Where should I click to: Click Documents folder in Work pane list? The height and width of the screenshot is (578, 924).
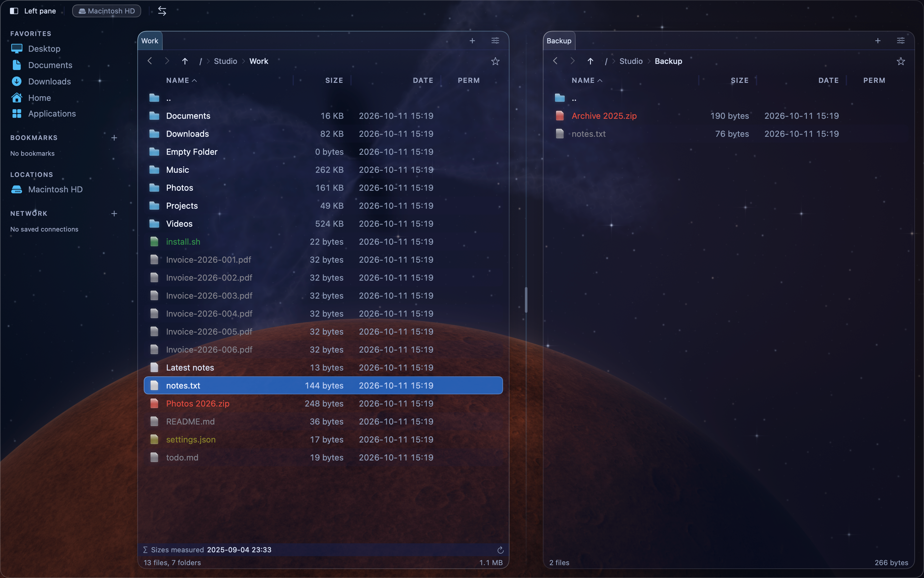(323, 116)
